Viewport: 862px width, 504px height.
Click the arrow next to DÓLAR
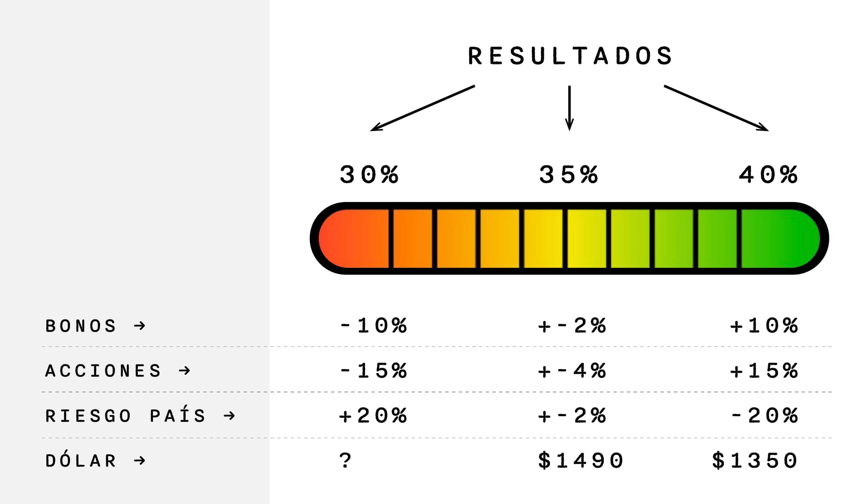(x=140, y=460)
